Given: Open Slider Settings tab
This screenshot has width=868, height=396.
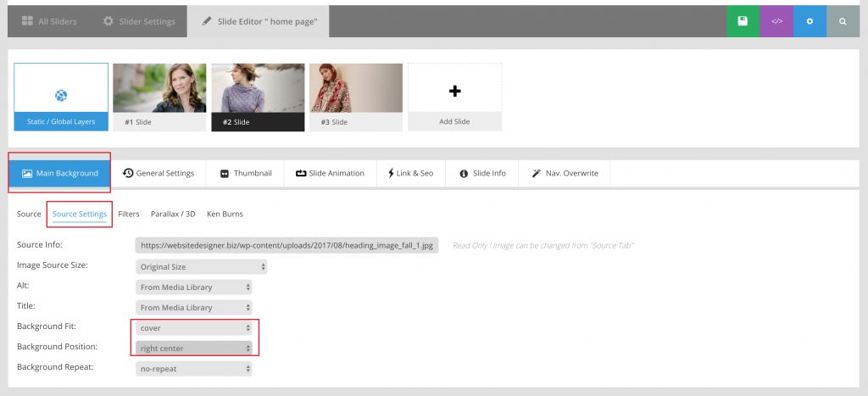Looking at the screenshot, I should coord(139,21).
